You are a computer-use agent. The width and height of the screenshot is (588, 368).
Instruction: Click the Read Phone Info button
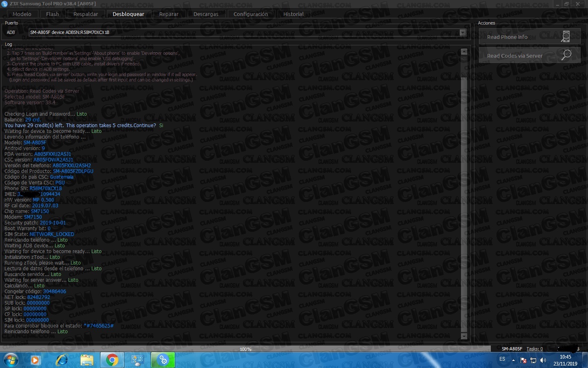530,37
